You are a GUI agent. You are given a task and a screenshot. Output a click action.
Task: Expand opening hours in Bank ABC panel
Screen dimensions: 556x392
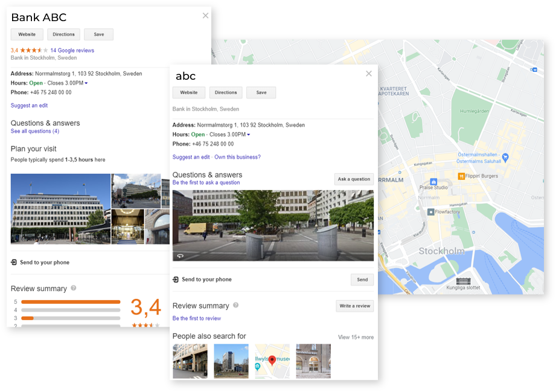[x=86, y=83]
